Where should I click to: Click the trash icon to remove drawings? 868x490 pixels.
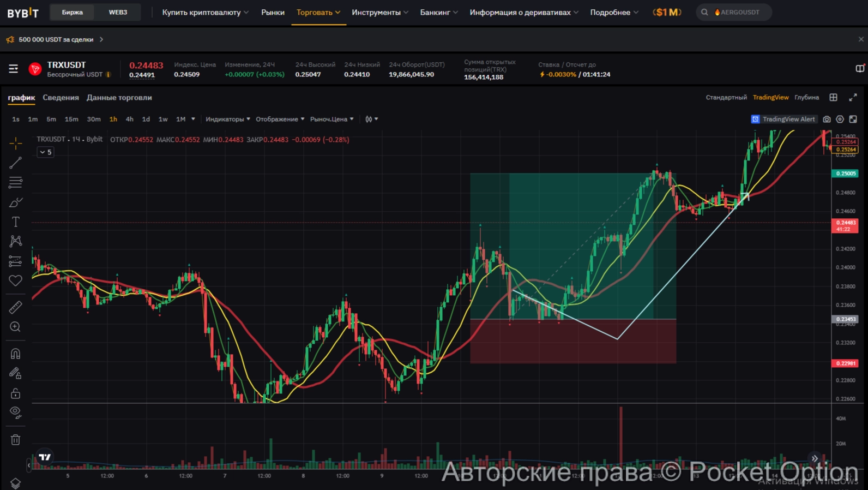pos(15,439)
